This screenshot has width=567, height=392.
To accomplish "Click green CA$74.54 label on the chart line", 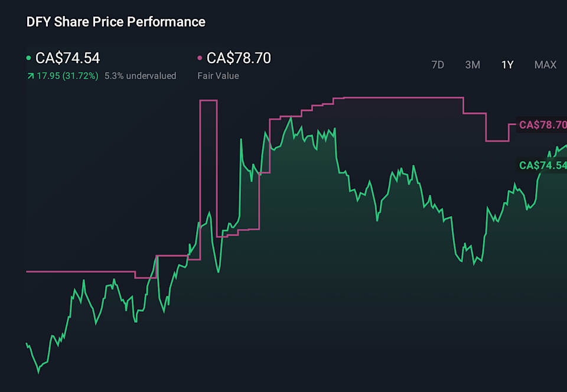I will [542, 165].
